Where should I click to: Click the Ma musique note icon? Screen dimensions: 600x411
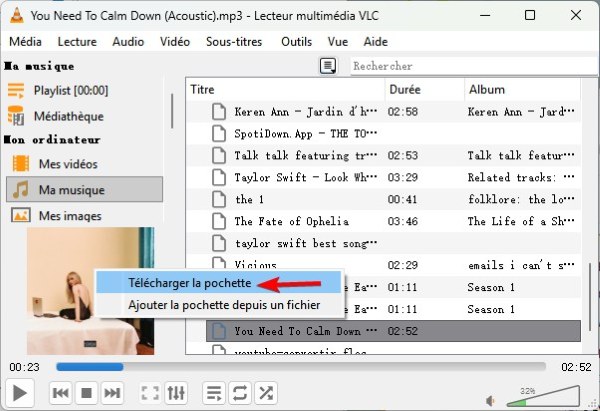tap(21, 189)
